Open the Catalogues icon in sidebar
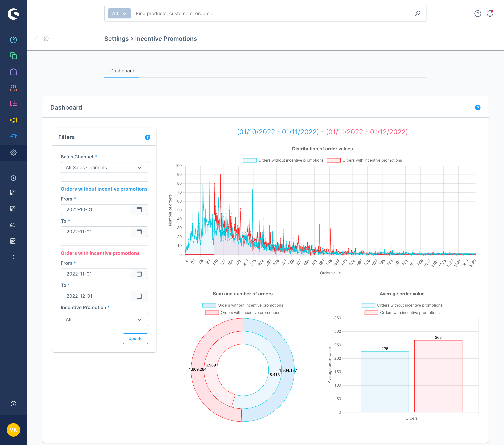504x445 pixels. coord(13,56)
